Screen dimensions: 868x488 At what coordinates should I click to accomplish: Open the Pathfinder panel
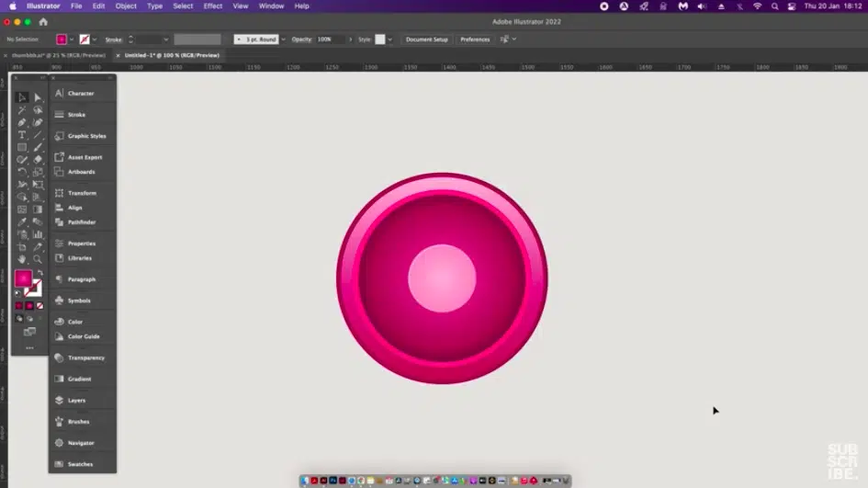tap(83, 222)
